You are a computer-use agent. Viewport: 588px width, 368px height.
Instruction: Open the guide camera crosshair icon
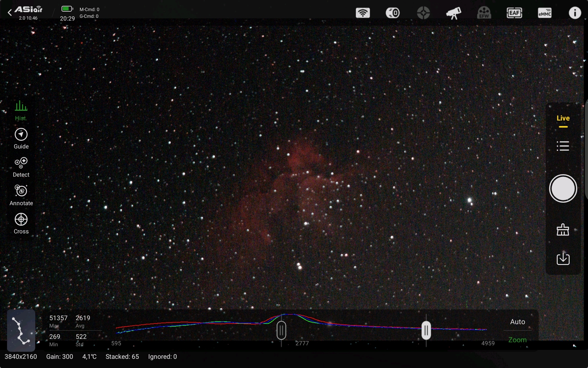click(423, 13)
